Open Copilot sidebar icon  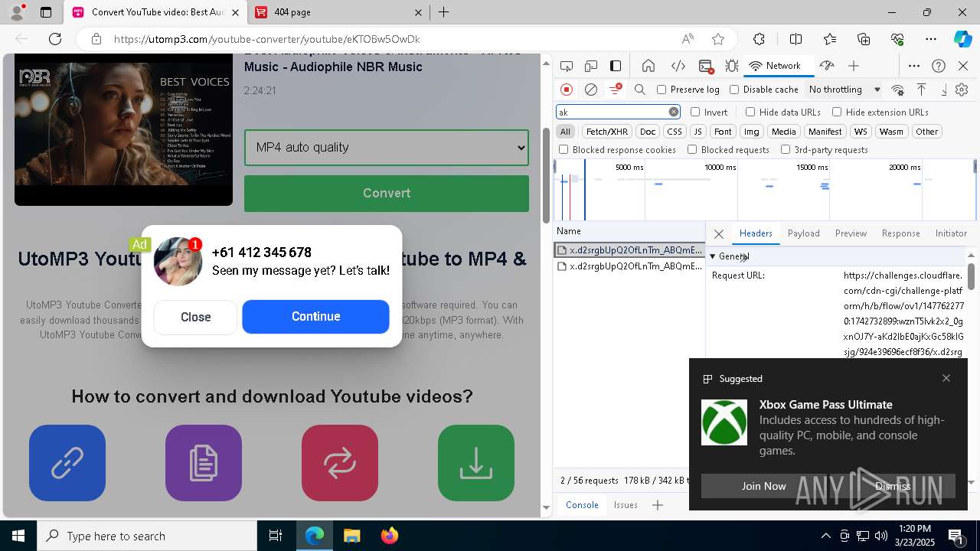(962, 39)
